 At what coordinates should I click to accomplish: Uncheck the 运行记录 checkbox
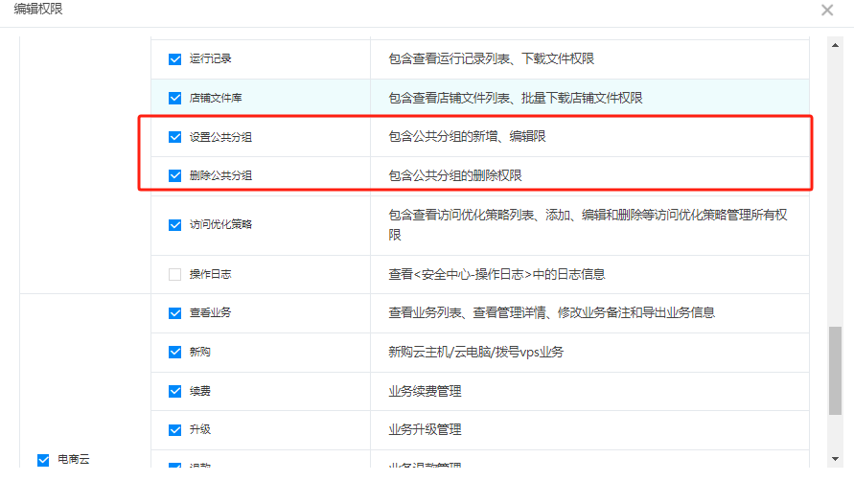(174, 58)
